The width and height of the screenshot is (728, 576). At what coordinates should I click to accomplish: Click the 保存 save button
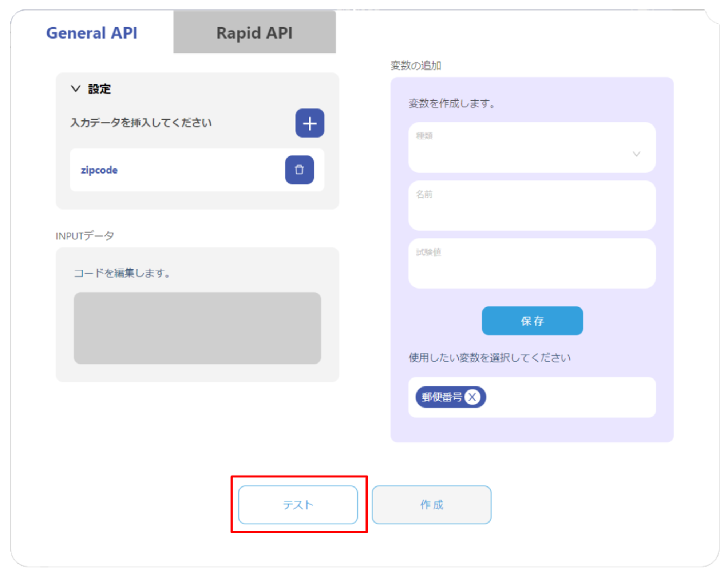click(532, 321)
